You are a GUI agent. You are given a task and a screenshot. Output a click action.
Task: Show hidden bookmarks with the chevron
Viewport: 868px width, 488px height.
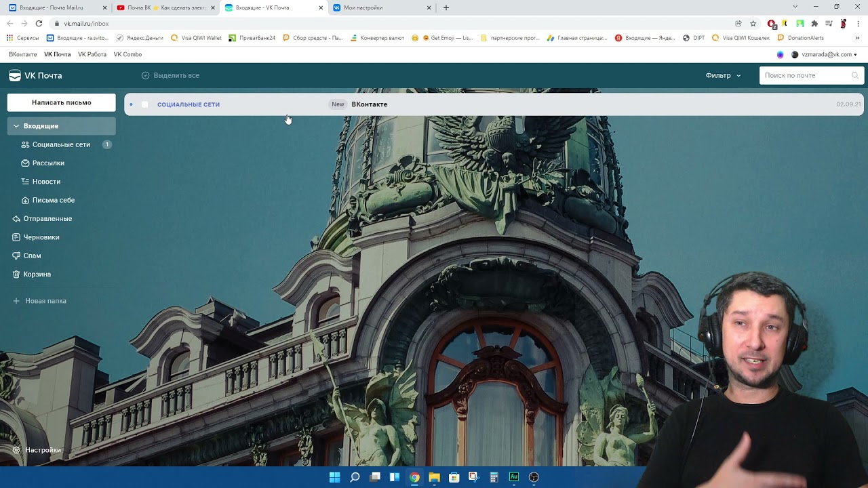[x=857, y=39]
